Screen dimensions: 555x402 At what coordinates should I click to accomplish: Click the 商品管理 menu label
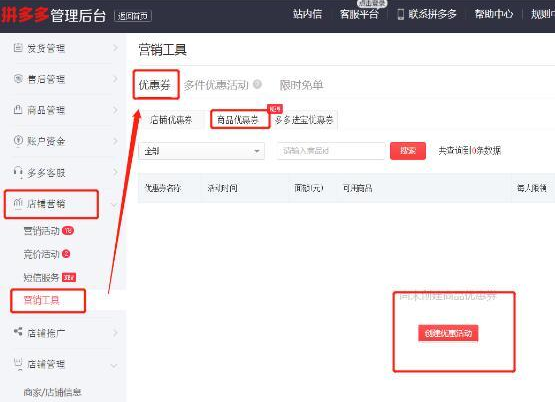(x=46, y=110)
